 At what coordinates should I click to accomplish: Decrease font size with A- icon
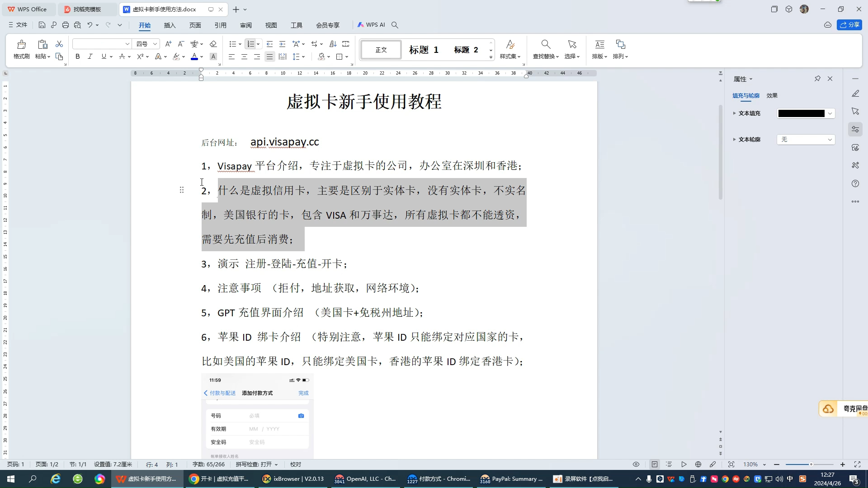pyautogui.click(x=181, y=44)
